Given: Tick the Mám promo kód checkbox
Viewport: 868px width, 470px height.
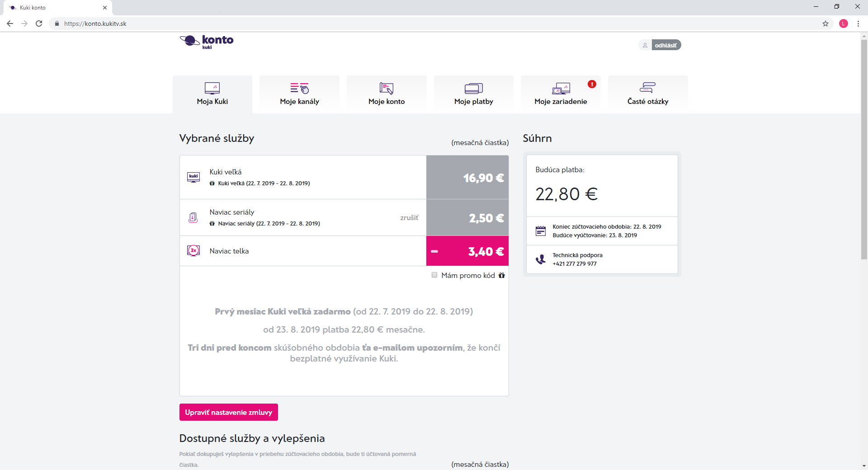Looking at the screenshot, I should pyautogui.click(x=434, y=275).
